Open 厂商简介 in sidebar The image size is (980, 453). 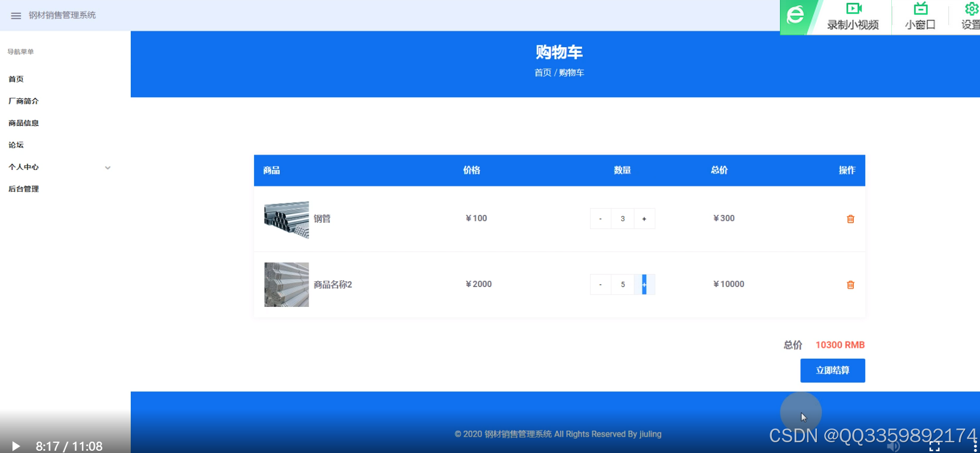pos(23,101)
